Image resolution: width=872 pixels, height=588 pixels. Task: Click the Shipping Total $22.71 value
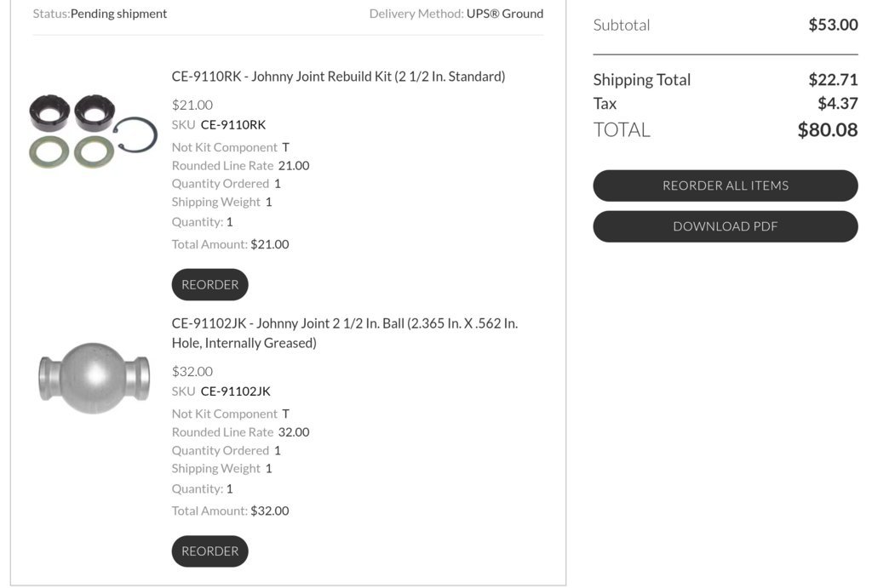[x=833, y=79]
